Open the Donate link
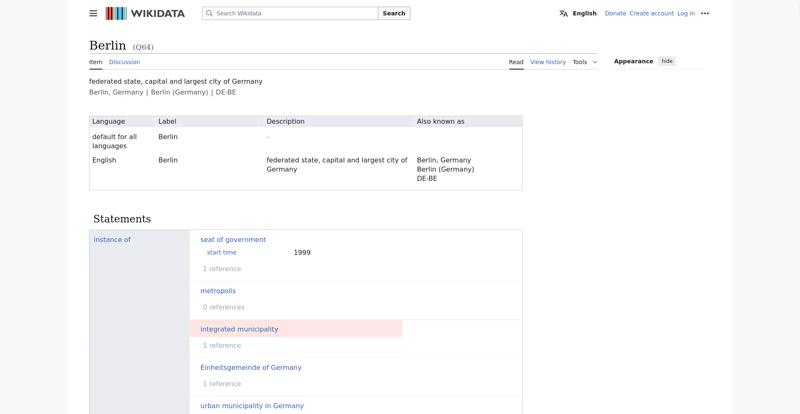Screen dimensions: 800x414 [x=615, y=13]
